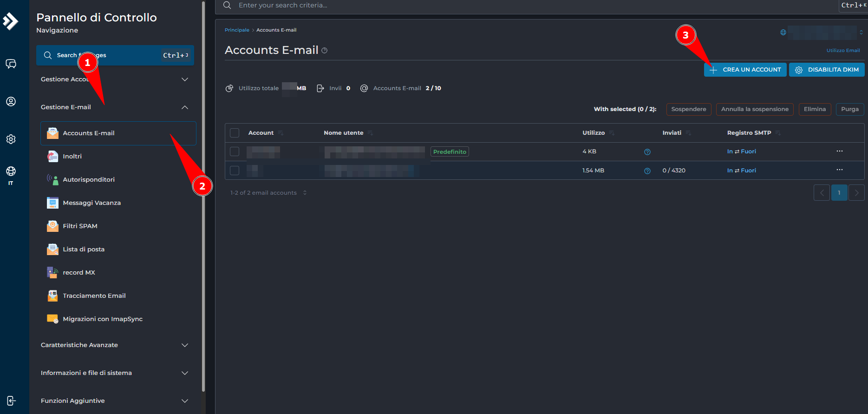868x414 pixels.
Task: Click the sidebar vertical scrollbar
Action: coord(203,197)
